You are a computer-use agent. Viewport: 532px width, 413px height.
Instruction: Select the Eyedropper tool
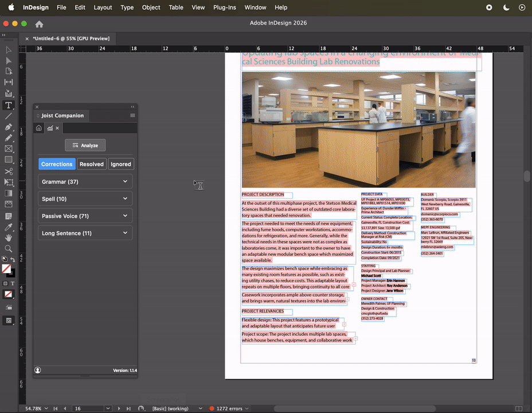click(9, 227)
